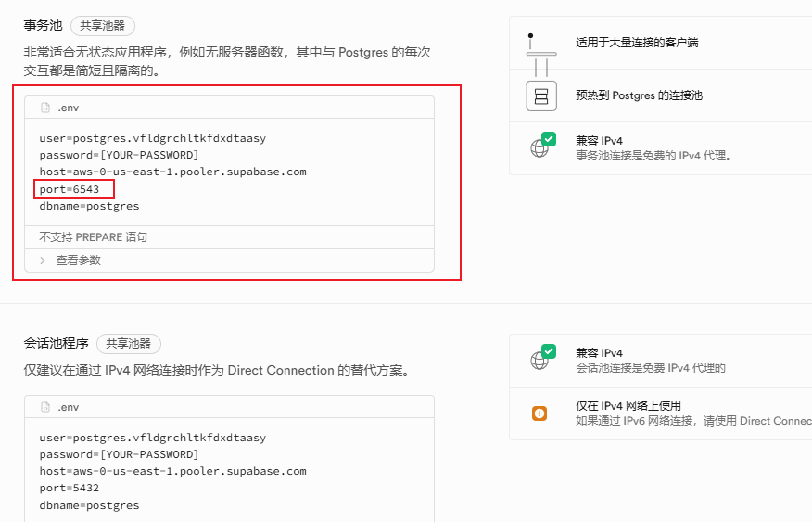Click 共享池器 badge next to 会话池程序
Screen dimensions: 812x522
coord(129,344)
